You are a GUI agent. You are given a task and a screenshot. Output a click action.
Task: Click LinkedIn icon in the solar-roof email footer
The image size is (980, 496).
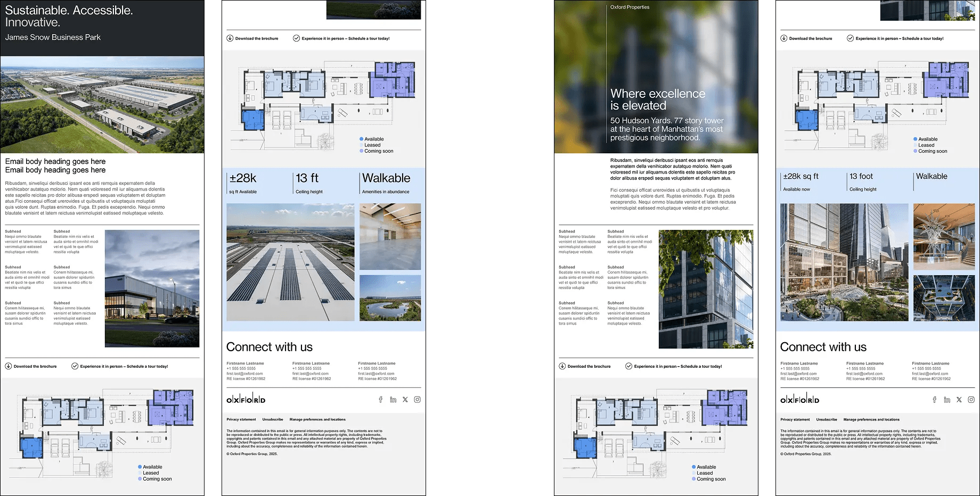click(393, 400)
